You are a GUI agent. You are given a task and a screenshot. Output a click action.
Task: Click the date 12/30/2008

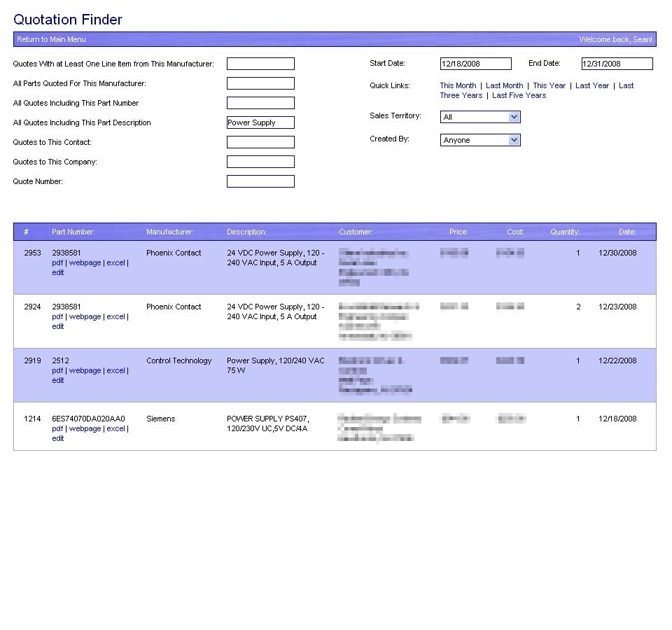pos(617,253)
